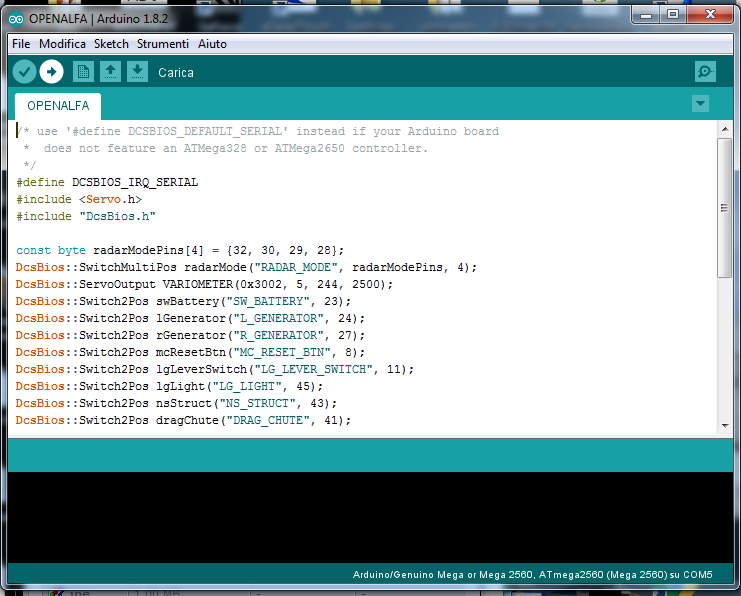Click the lgLeverSwitch "LG_LEVER_SWITCH" line
This screenshot has height=596, width=741.
tap(215, 370)
